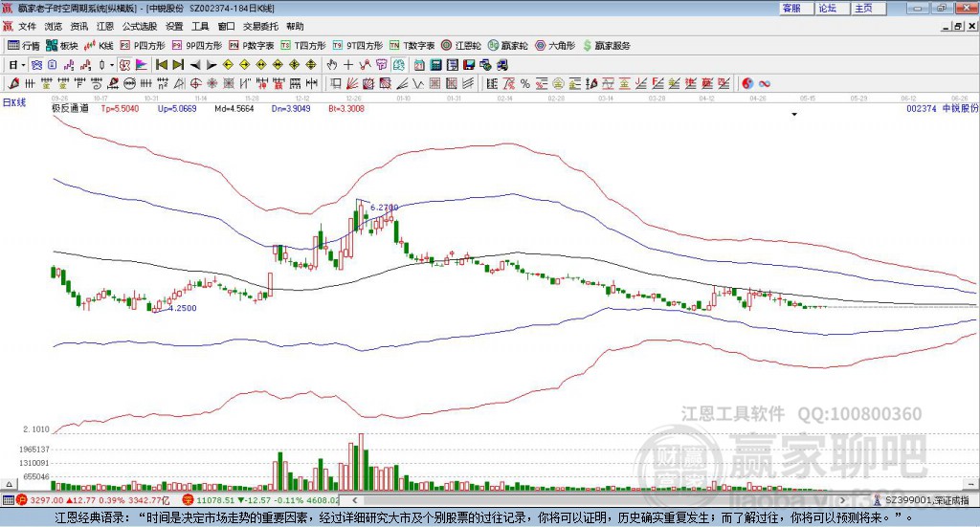Click the Up=5.0669 indicator value
Screen dimensions: 980x527
[177, 109]
